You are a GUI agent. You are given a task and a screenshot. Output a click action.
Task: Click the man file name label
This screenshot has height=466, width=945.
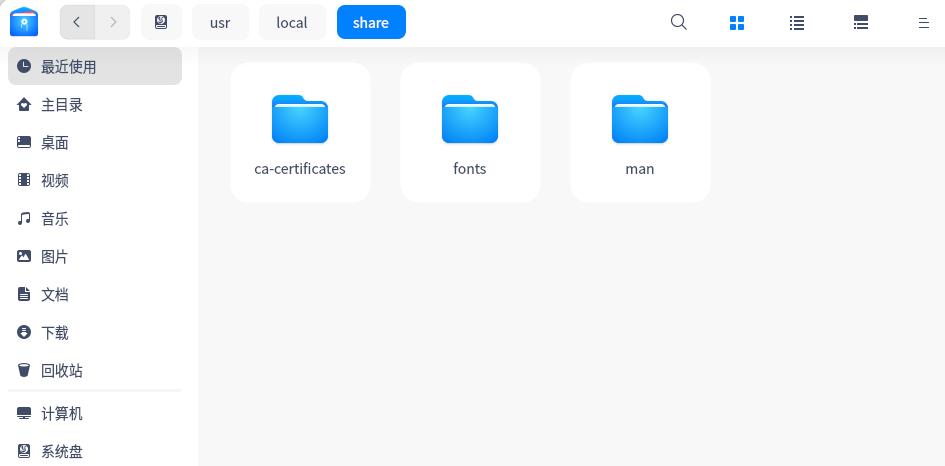(x=639, y=169)
